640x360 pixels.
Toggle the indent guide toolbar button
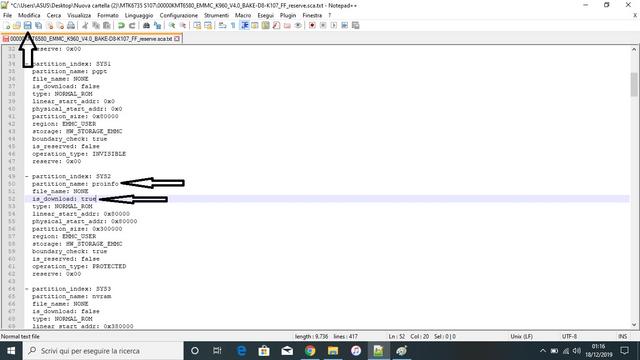244,25
